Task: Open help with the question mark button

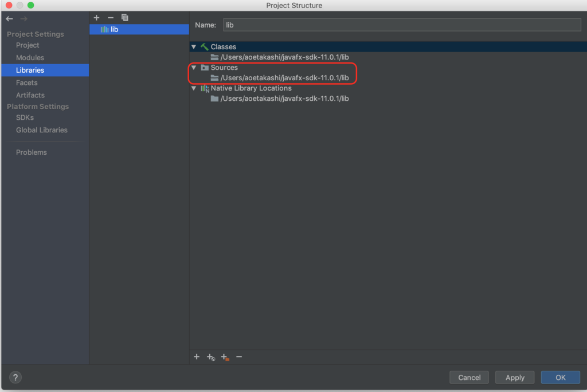Action: 15,378
